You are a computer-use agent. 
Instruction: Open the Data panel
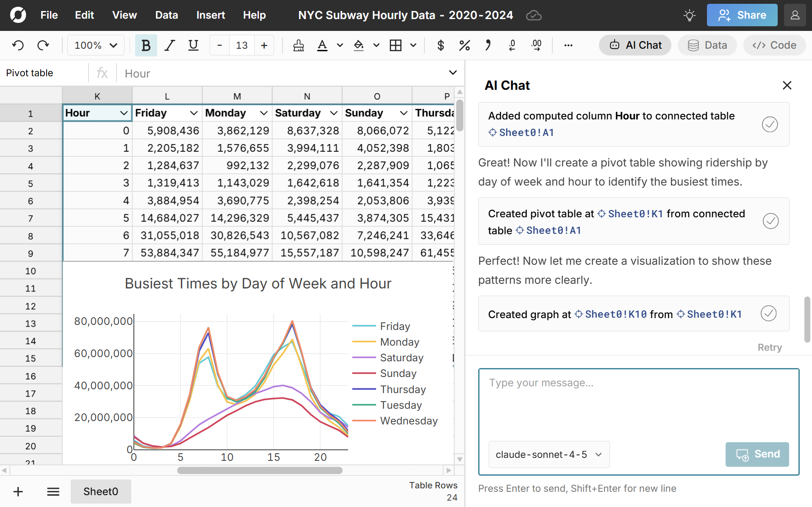(707, 45)
